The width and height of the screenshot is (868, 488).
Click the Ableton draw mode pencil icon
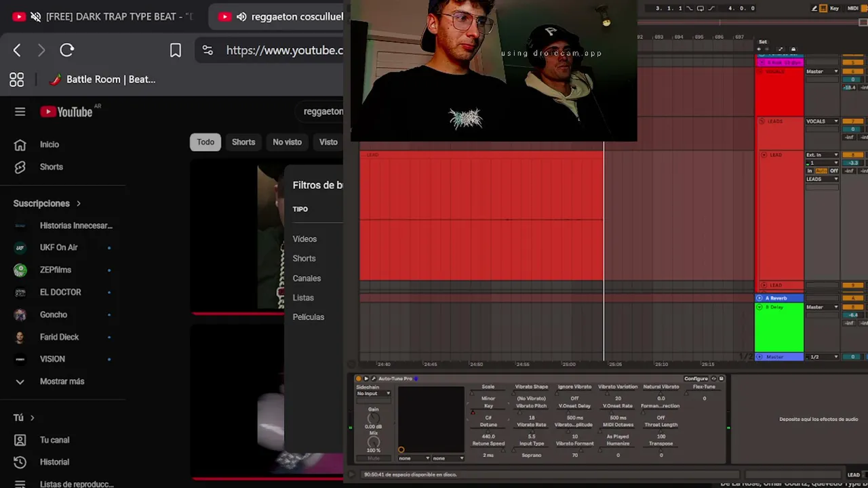click(814, 8)
